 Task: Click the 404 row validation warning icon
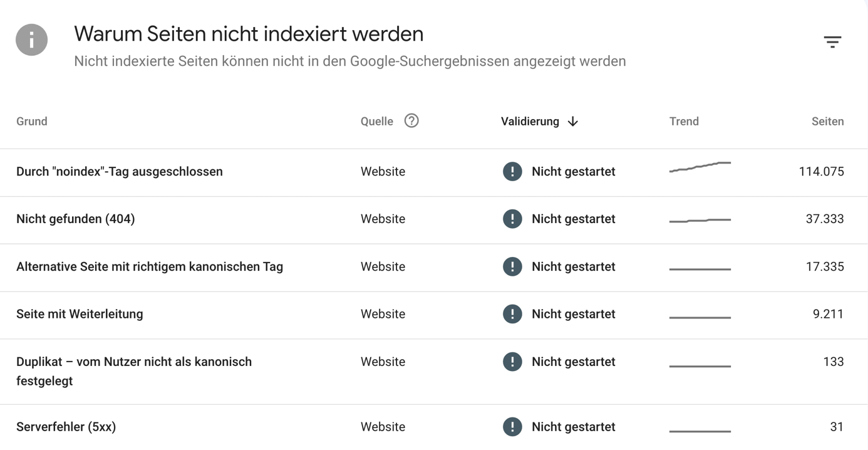click(512, 219)
